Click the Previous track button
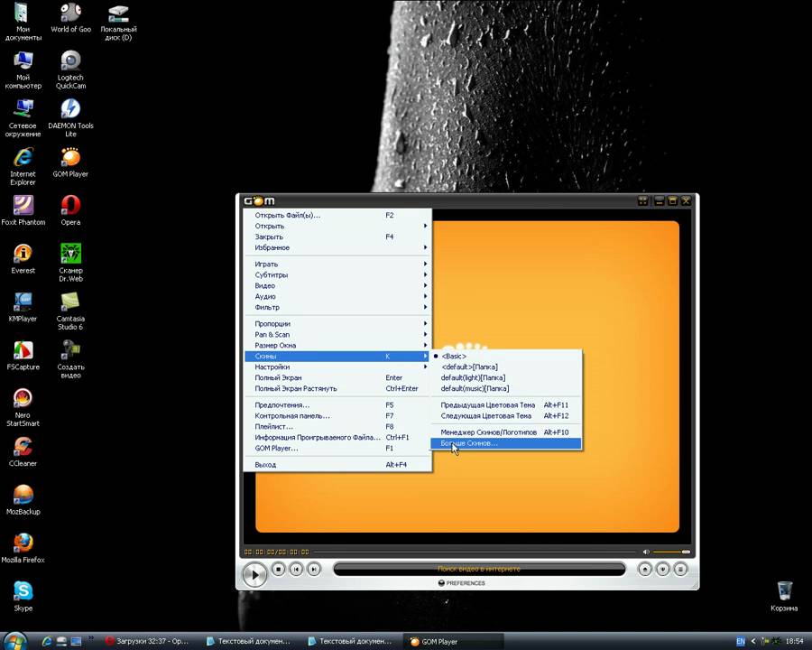The height and width of the screenshot is (650, 812). click(296, 569)
